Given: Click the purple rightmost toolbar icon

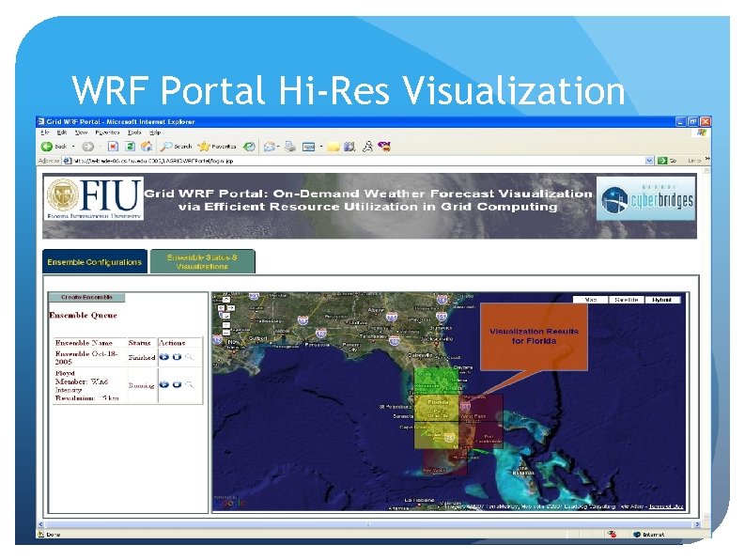Looking at the screenshot, I should 384,147.
